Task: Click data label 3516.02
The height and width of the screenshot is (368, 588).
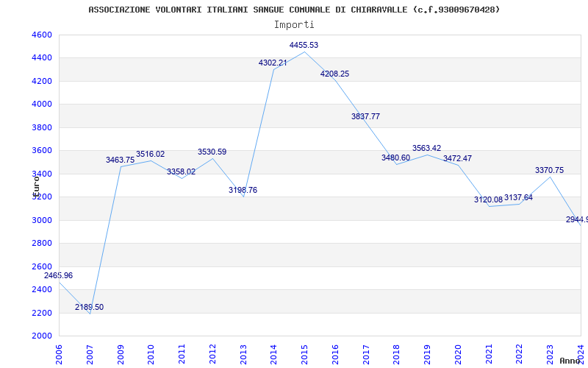Action: click(151, 154)
